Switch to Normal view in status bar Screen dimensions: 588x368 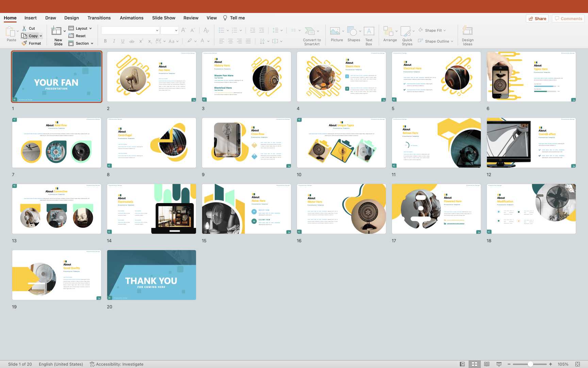click(x=462, y=364)
